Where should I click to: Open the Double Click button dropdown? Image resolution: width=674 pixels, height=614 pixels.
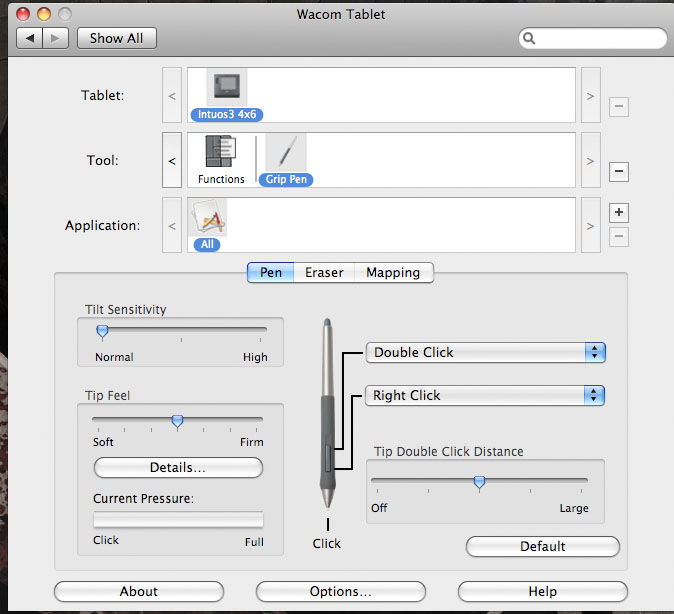[486, 353]
